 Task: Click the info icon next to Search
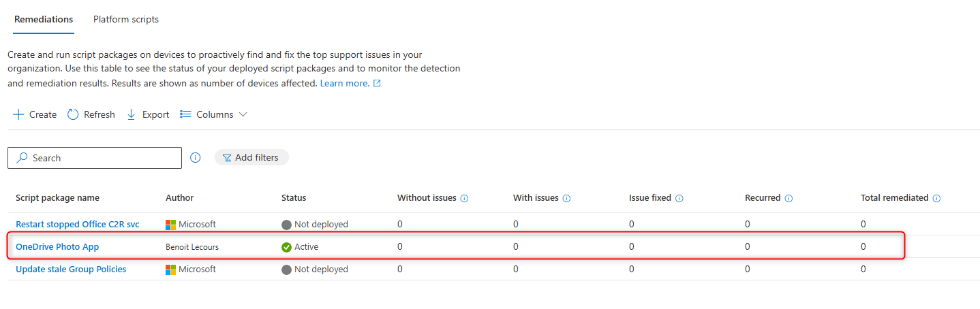(x=196, y=157)
